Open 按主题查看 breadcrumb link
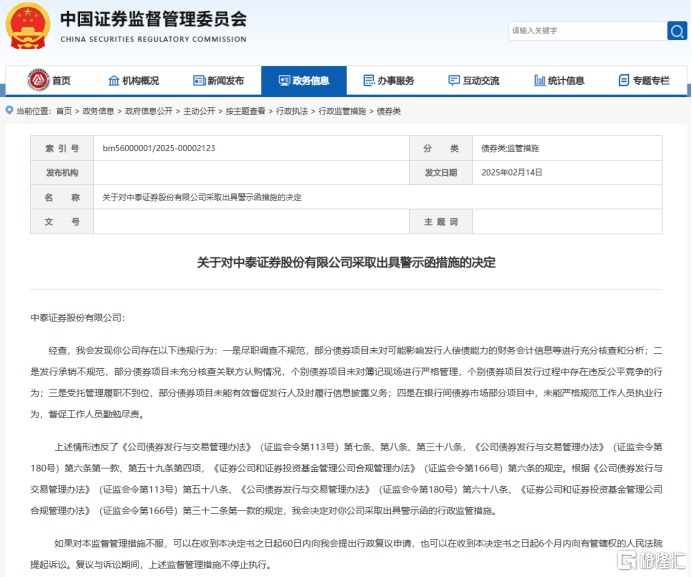The width and height of the screenshot is (692, 577). click(245, 111)
